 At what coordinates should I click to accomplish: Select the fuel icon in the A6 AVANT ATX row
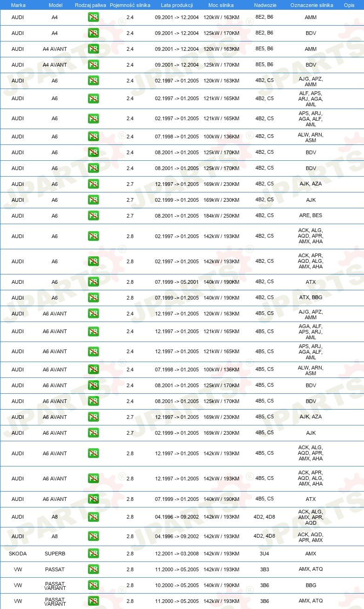click(x=93, y=499)
